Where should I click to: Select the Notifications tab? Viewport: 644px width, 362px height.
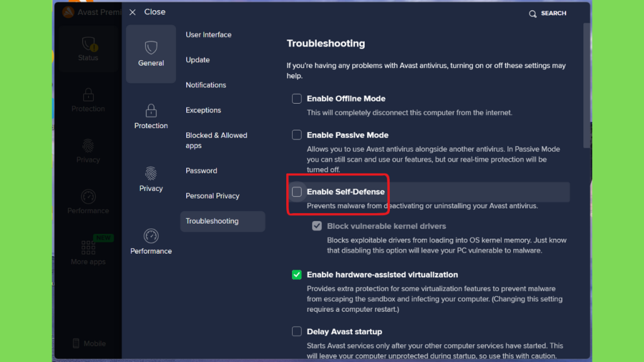(206, 85)
